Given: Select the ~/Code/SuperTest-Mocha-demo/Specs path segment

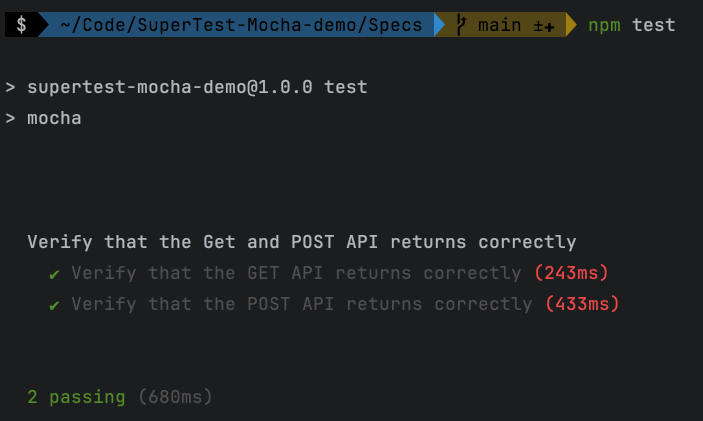Looking at the screenshot, I should [241, 25].
